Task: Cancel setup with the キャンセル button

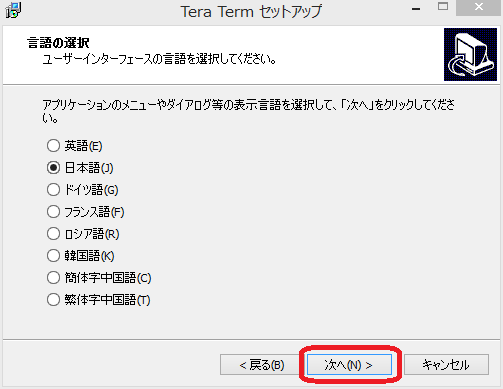Action: pos(446,365)
